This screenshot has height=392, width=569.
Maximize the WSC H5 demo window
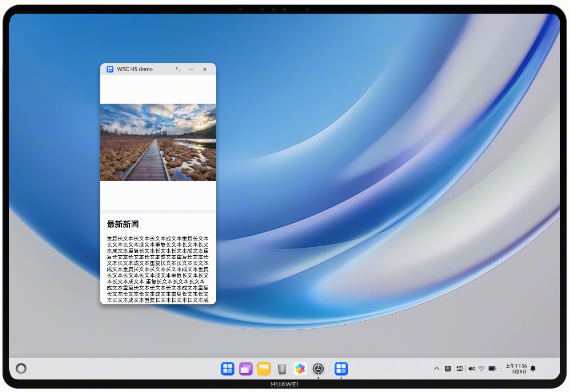pos(178,70)
